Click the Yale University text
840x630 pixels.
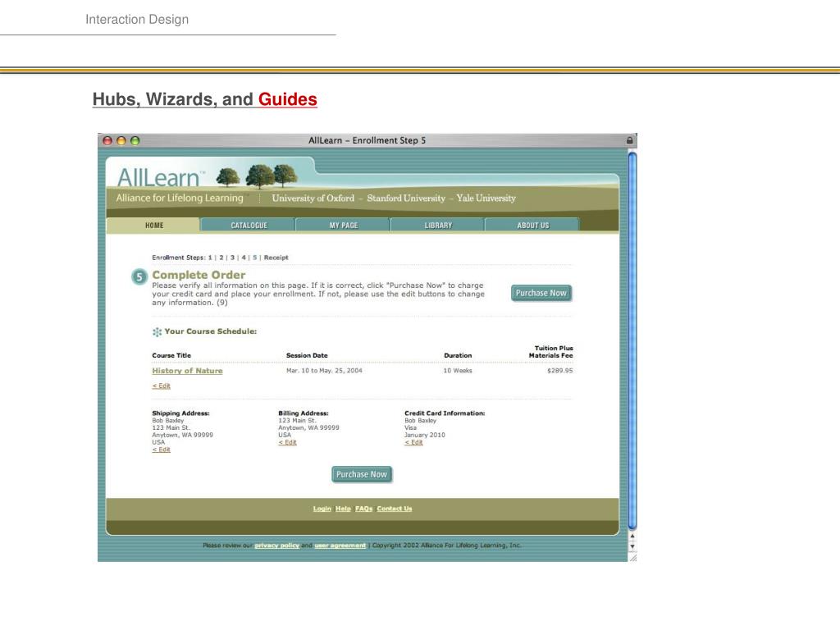point(486,199)
